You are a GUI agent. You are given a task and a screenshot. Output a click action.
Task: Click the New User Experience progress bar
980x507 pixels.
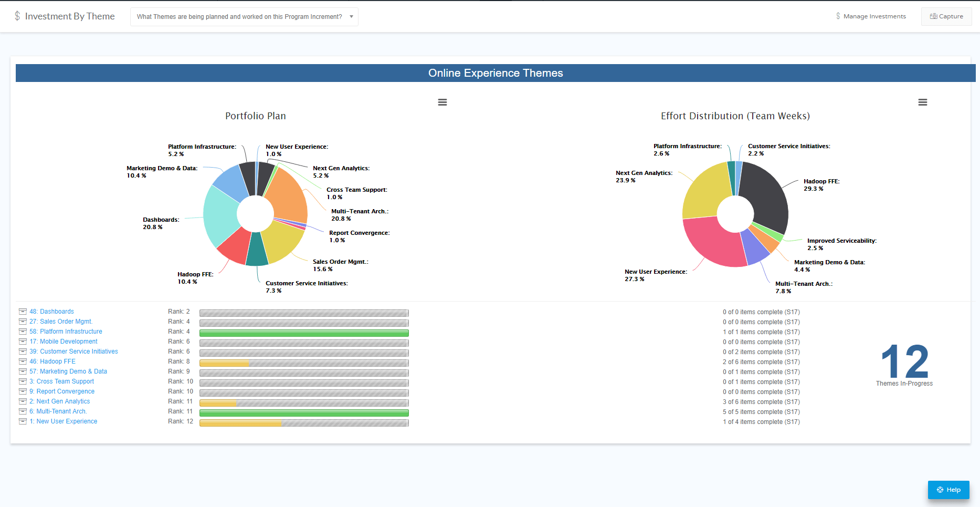click(x=304, y=423)
